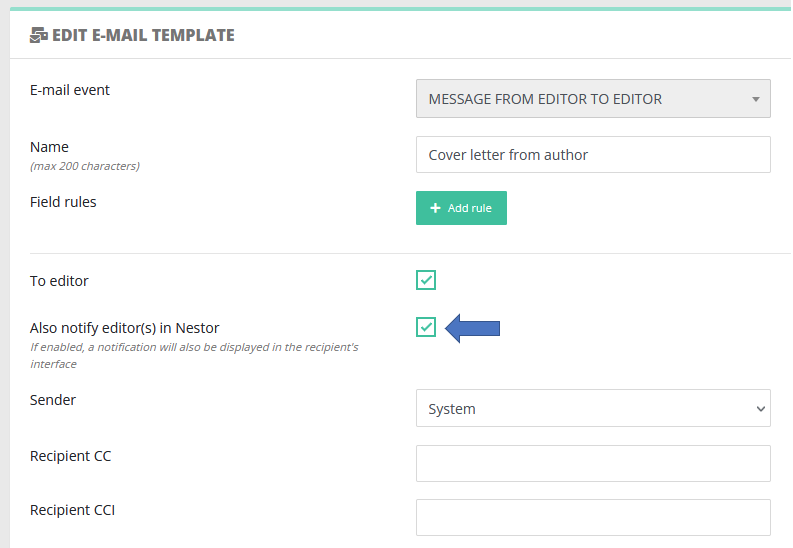This screenshot has width=793, height=548.
Task: Click the Name field label
Action: click(49, 147)
